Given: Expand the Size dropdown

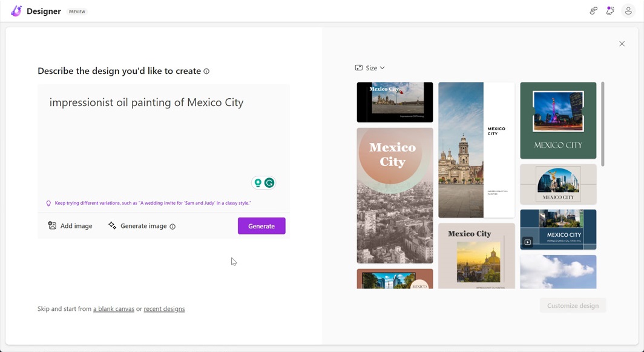Looking at the screenshot, I should point(370,68).
